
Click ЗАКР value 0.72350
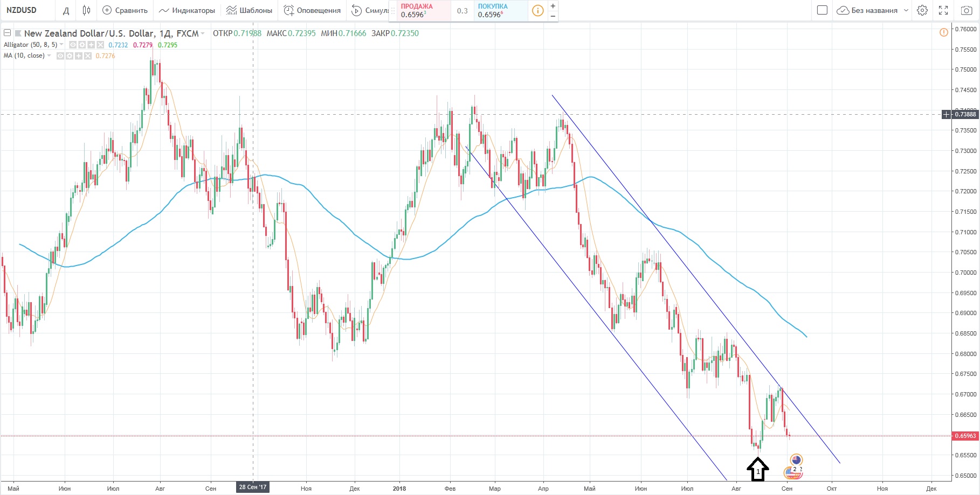point(405,33)
